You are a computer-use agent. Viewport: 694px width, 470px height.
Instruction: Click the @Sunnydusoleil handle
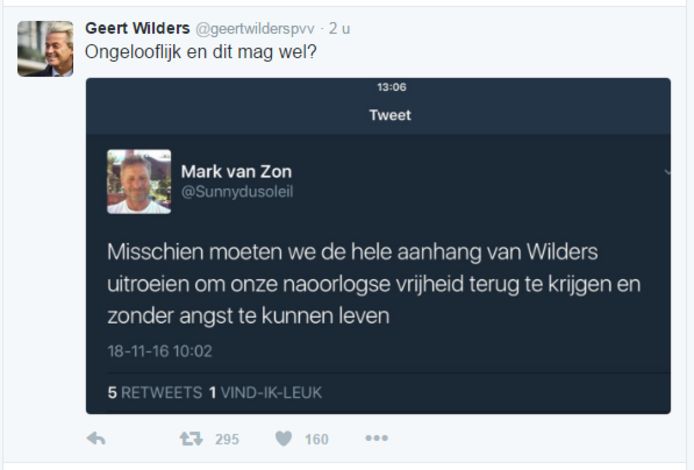tap(237, 192)
